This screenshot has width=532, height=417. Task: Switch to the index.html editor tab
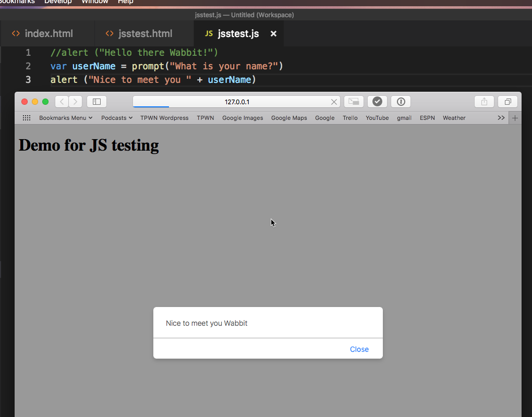(x=47, y=33)
